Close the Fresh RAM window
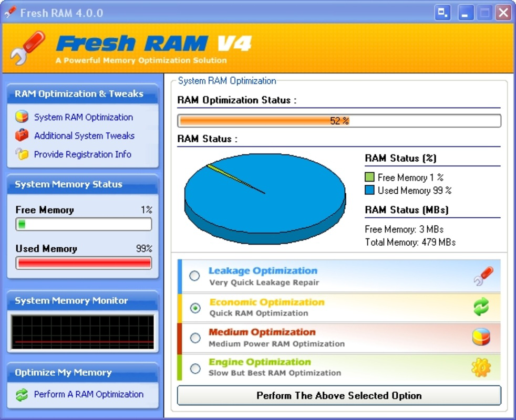 click(x=503, y=13)
